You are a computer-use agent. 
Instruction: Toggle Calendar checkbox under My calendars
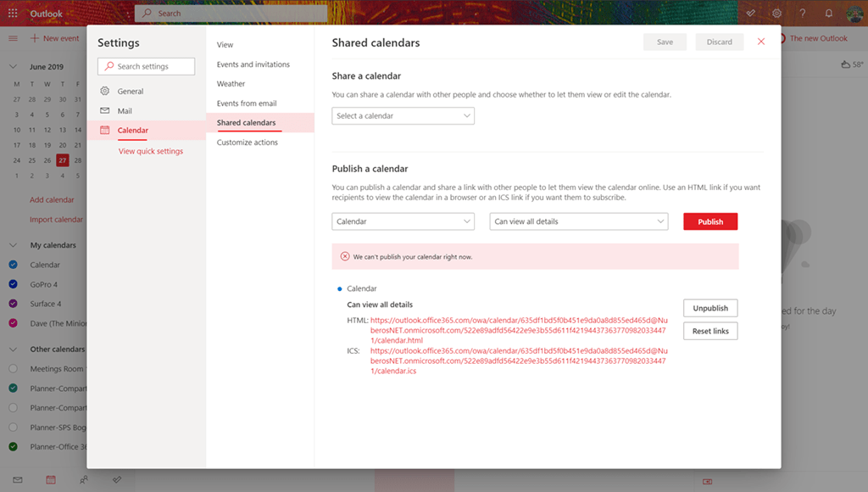pyautogui.click(x=14, y=265)
